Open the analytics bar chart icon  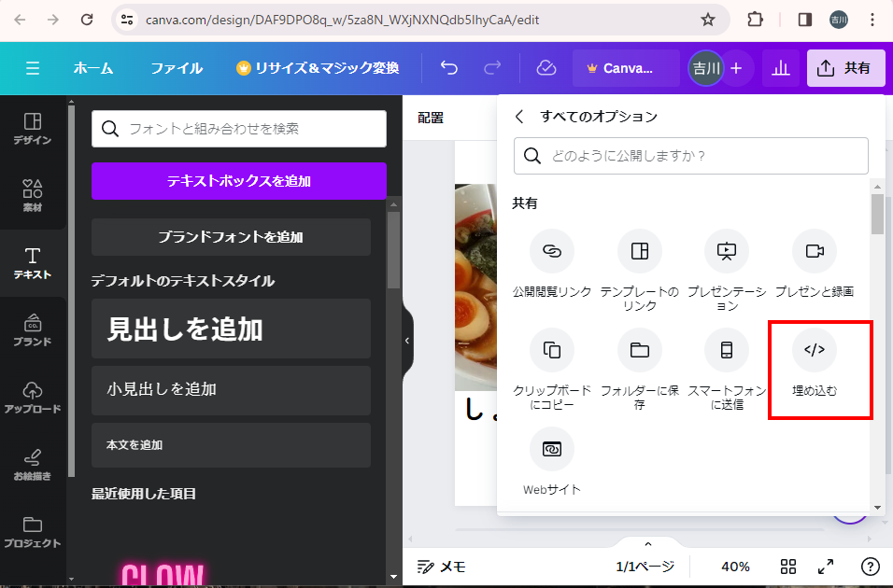[x=779, y=68]
